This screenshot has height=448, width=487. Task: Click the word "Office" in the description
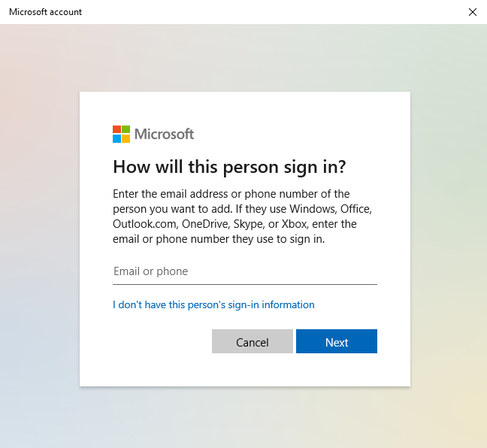click(356, 209)
